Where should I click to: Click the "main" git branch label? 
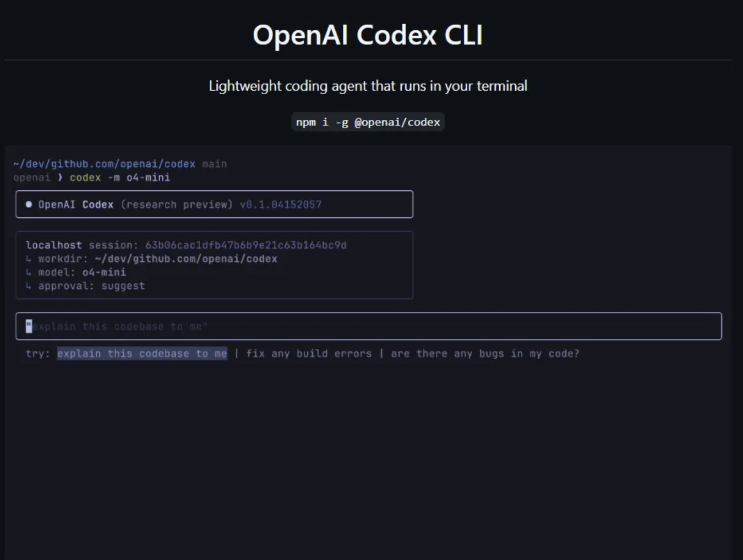click(214, 164)
